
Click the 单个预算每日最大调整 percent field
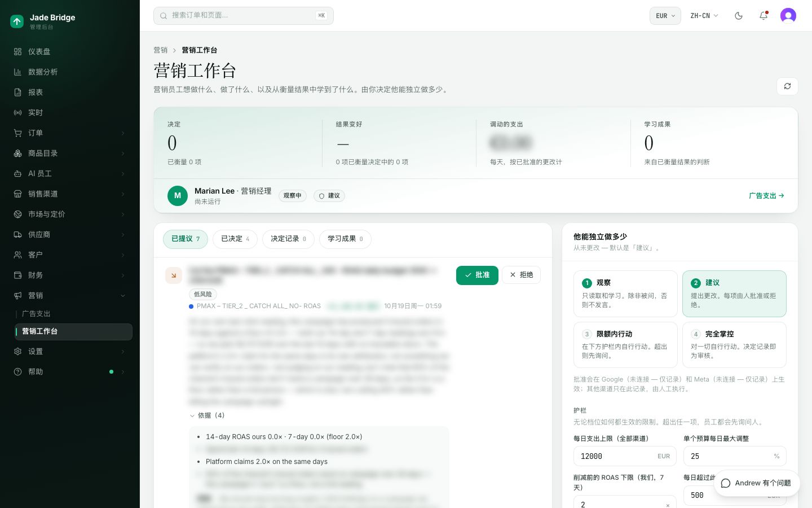pyautogui.click(x=735, y=456)
